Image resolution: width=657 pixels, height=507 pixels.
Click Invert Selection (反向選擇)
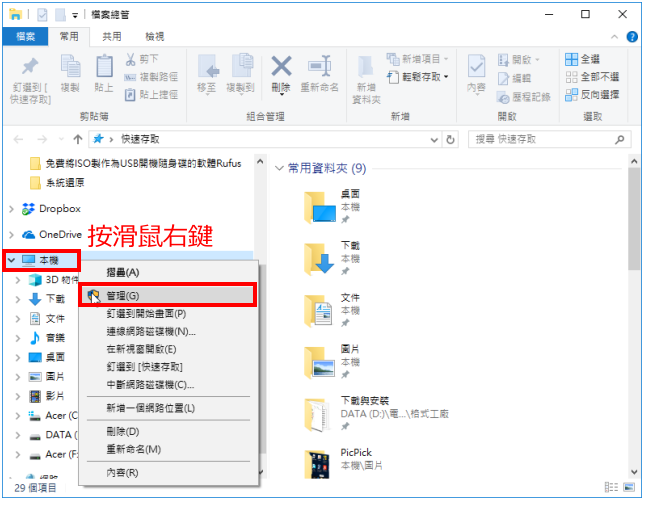[592, 95]
